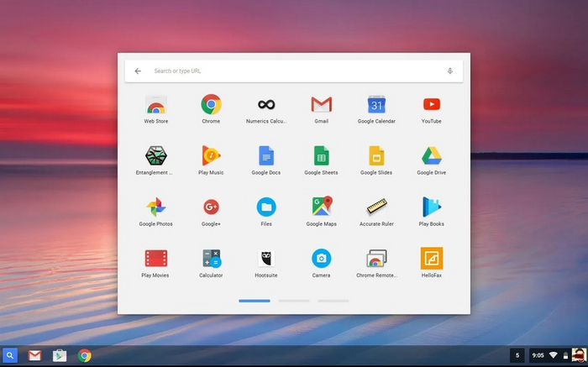Image resolution: width=588 pixels, height=367 pixels.
Task: Open Gmail in the launcher
Action: click(x=321, y=105)
